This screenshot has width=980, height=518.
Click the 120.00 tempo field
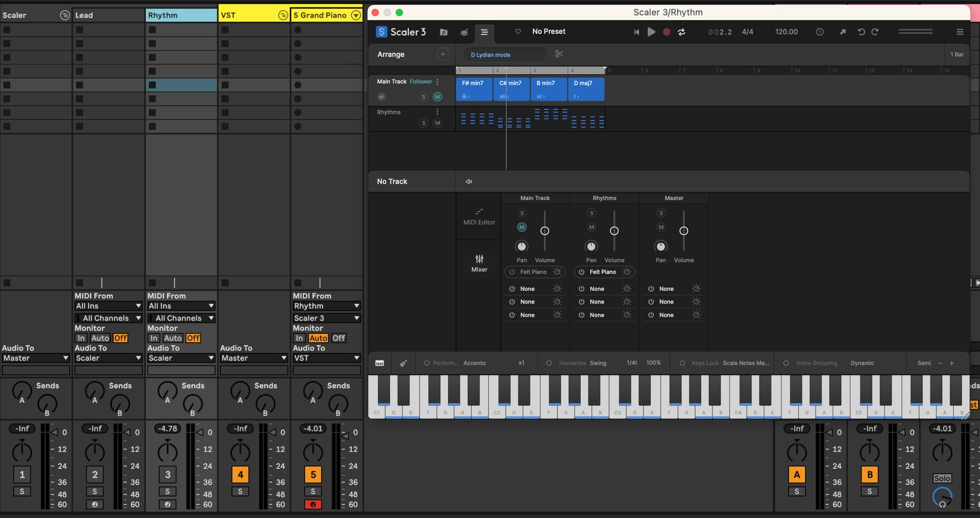coord(786,32)
